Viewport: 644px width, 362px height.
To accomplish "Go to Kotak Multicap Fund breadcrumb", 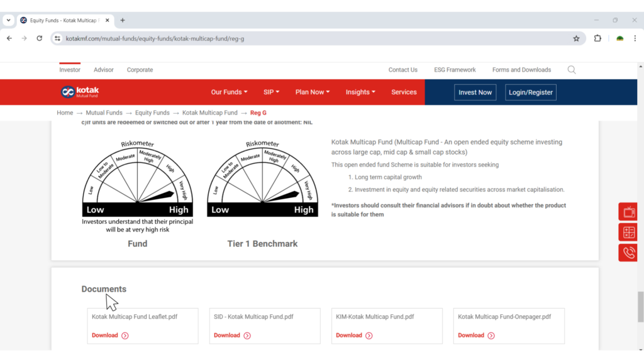I will point(210,112).
